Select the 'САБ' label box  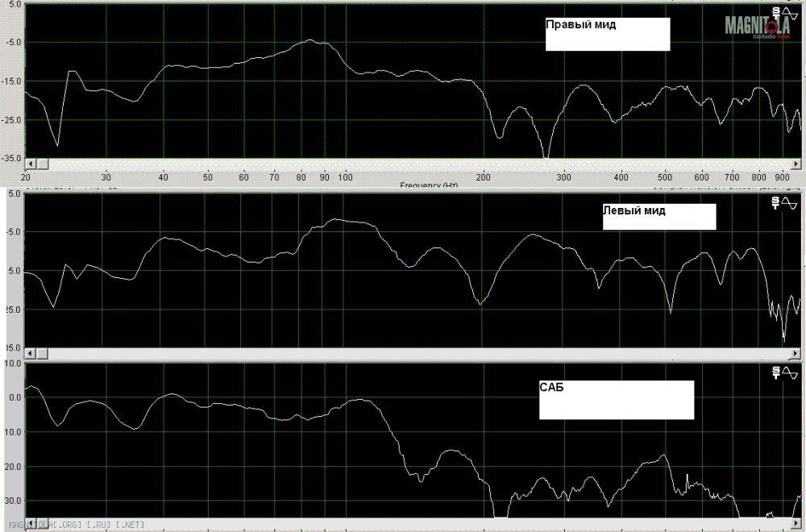tap(616, 400)
